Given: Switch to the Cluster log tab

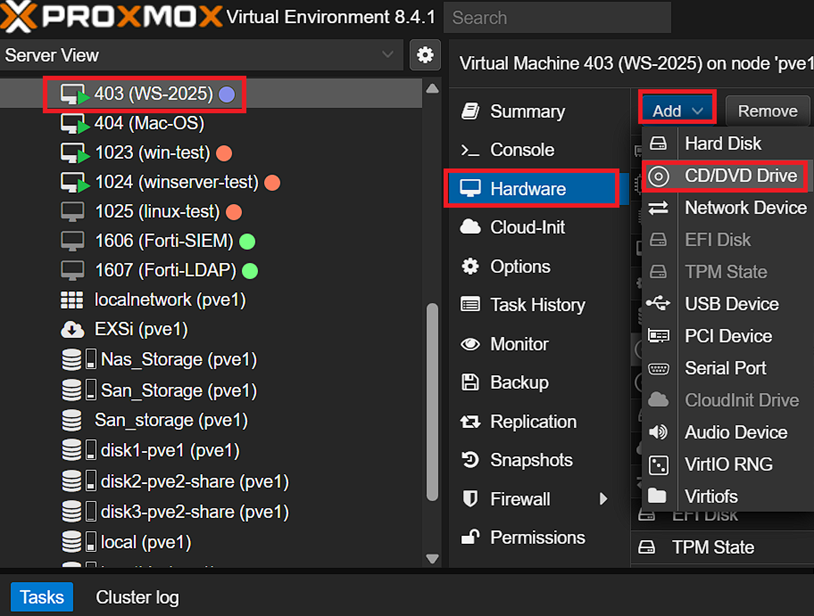Looking at the screenshot, I should click(x=137, y=597).
